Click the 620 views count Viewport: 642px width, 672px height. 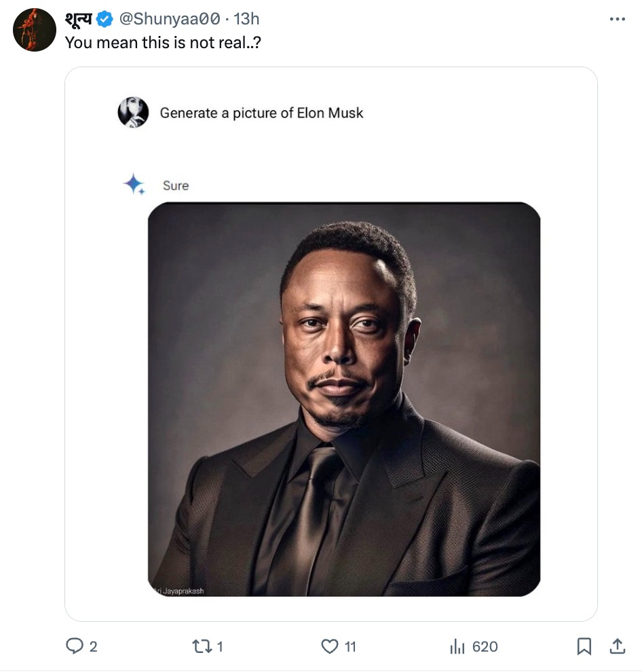pos(485,647)
